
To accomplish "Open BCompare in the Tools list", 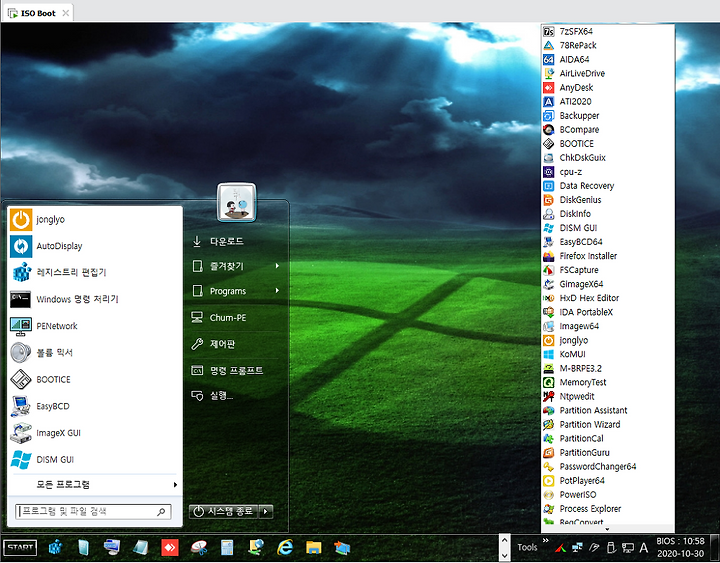I will 608,130.
